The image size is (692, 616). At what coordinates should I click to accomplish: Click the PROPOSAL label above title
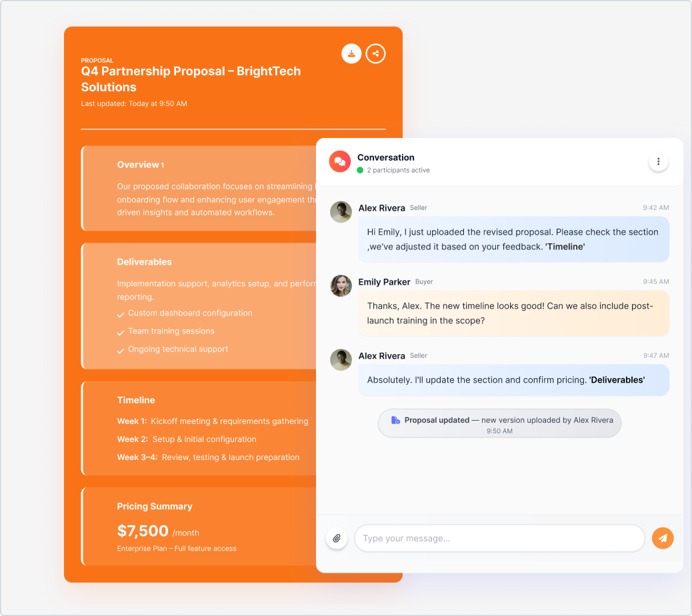click(97, 61)
